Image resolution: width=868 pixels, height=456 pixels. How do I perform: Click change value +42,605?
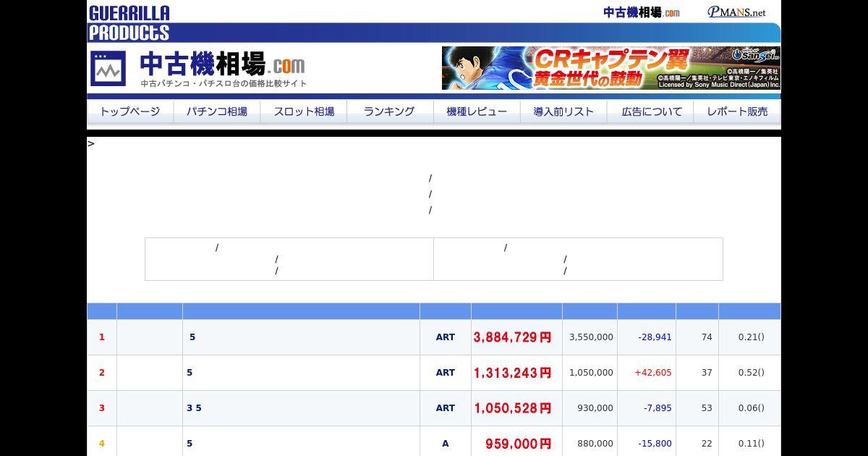click(653, 373)
